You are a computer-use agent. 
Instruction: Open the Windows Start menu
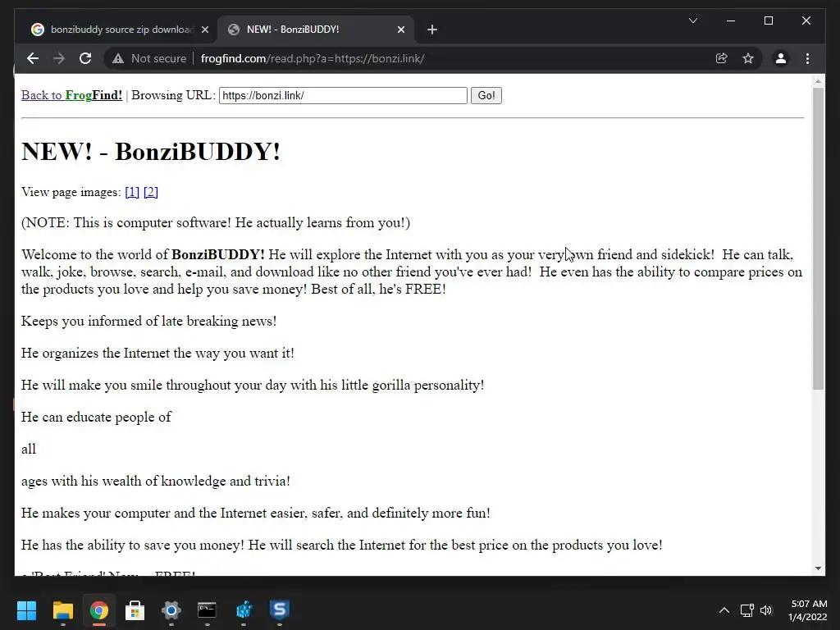(x=26, y=610)
